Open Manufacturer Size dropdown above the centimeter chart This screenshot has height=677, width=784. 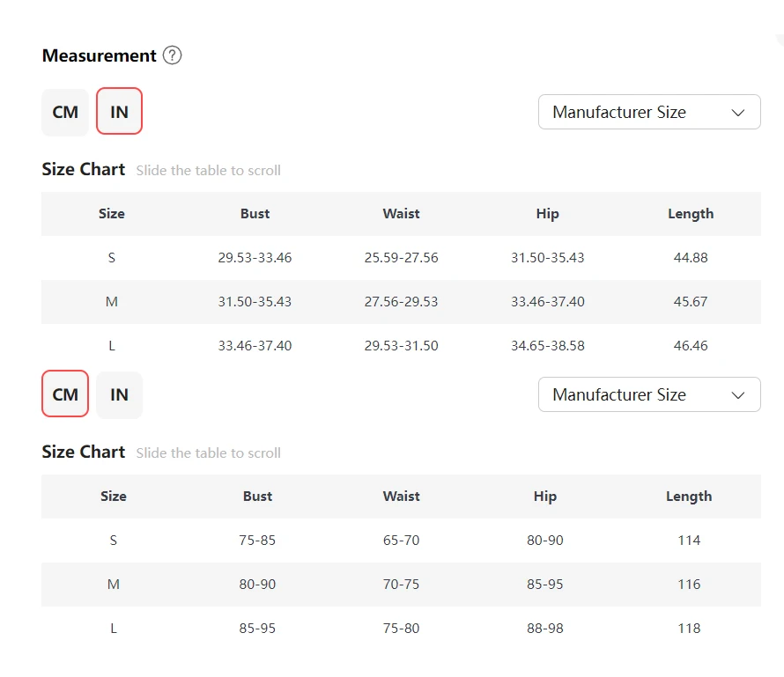point(649,394)
